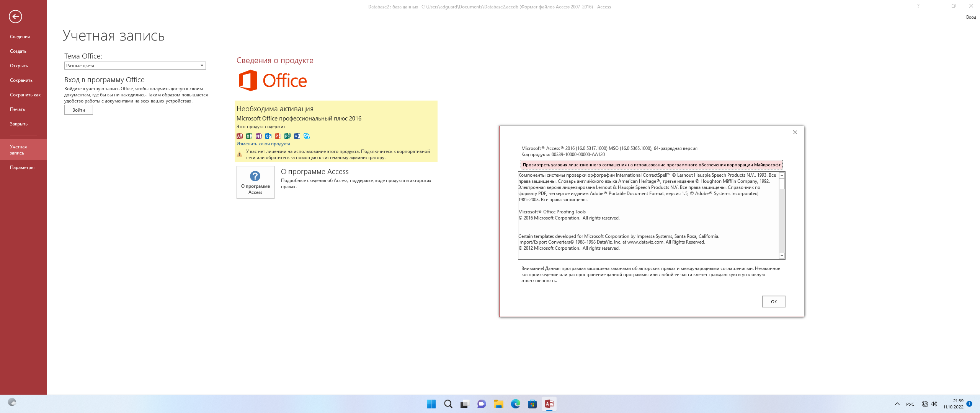Select Закрыть in the sidebar

click(19, 124)
